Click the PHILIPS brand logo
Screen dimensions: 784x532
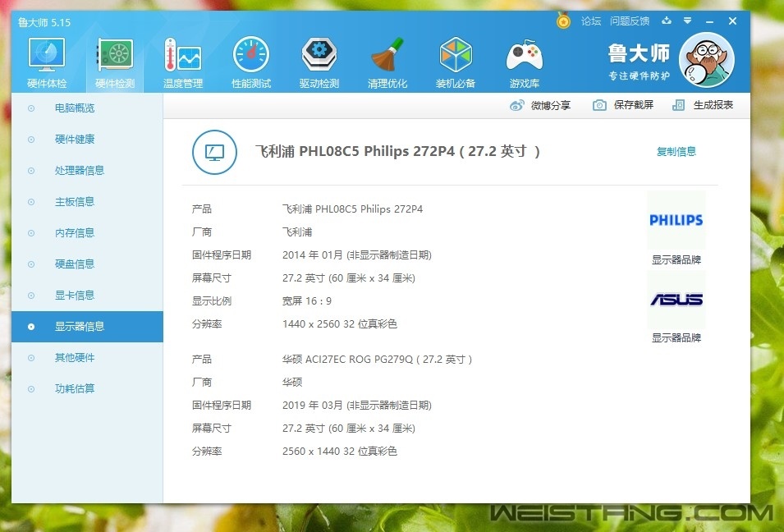pyautogui.click(x=676, y=220)
